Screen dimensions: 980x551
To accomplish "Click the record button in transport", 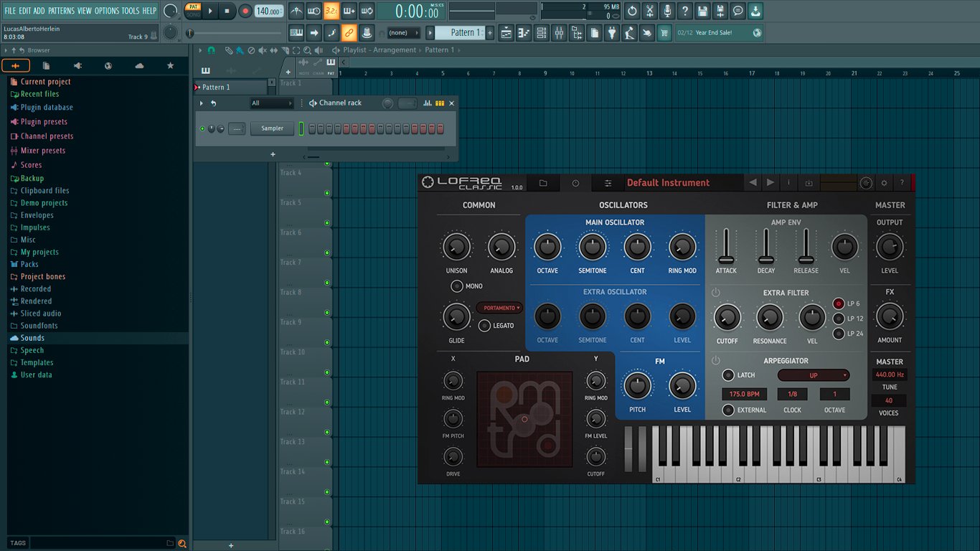I will [x=245, y=11].
